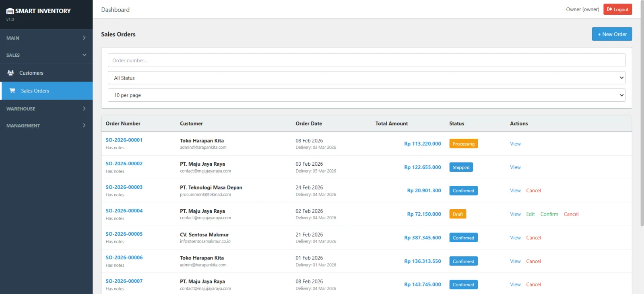Click the Processing status badge
The height and width of the screenshot is (294, 644).
click(463, 144)
